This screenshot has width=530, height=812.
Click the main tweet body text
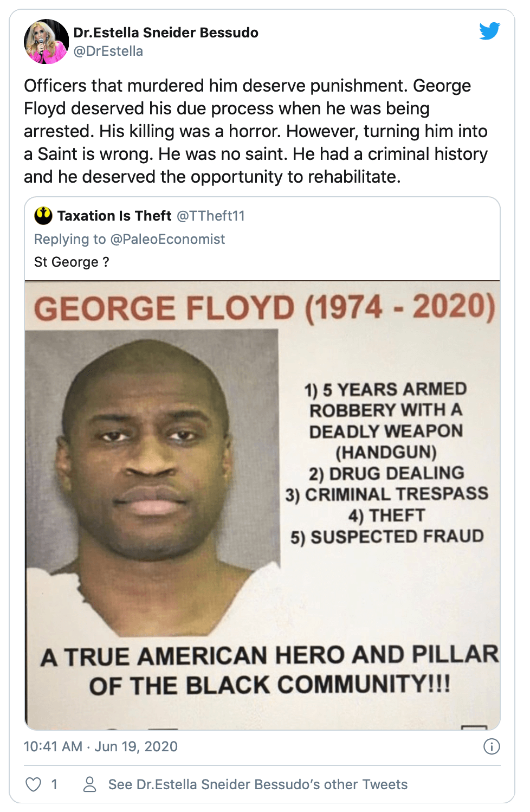pos(256,131)
